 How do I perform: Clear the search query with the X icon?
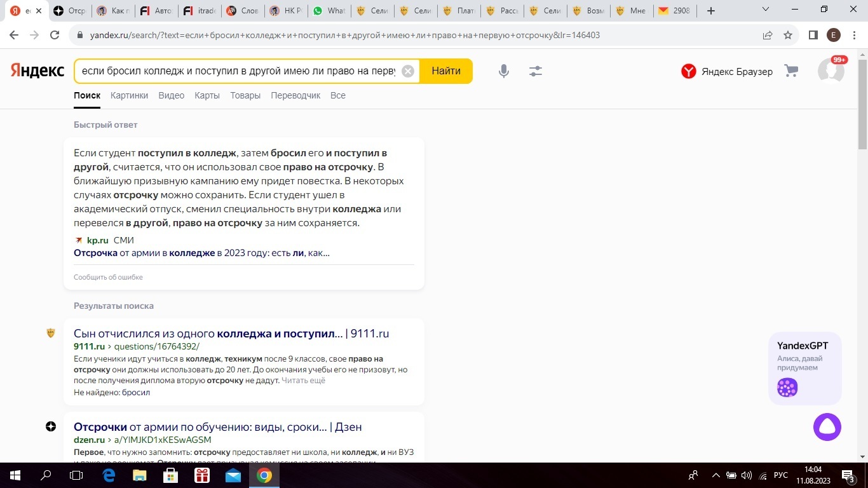tap(408, 71)
